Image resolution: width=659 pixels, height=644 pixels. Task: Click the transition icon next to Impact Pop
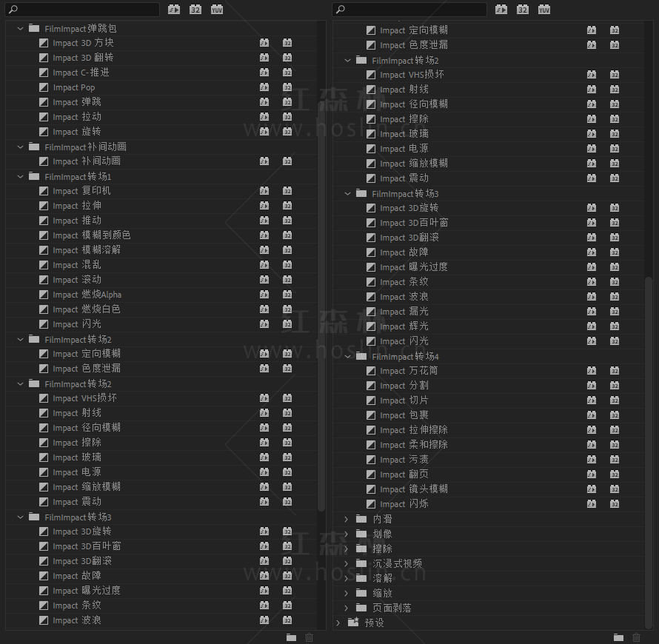pos(44,87)
